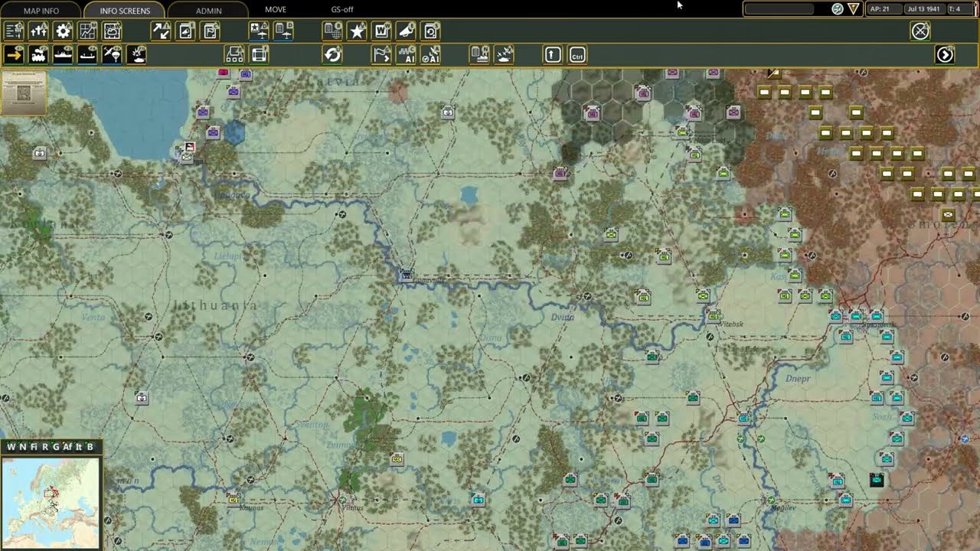Toggle the Fi minimap filter

click(x=34, y=447)
